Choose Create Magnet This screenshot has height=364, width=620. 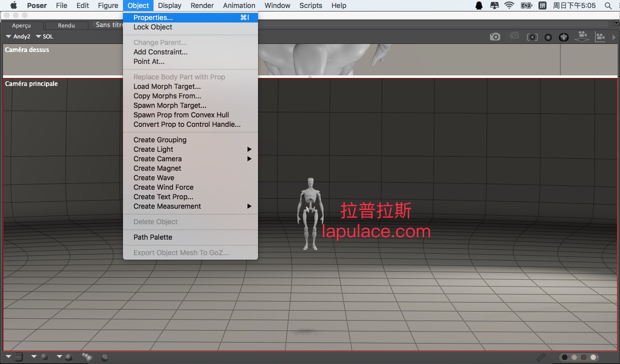tap(190, 168)
